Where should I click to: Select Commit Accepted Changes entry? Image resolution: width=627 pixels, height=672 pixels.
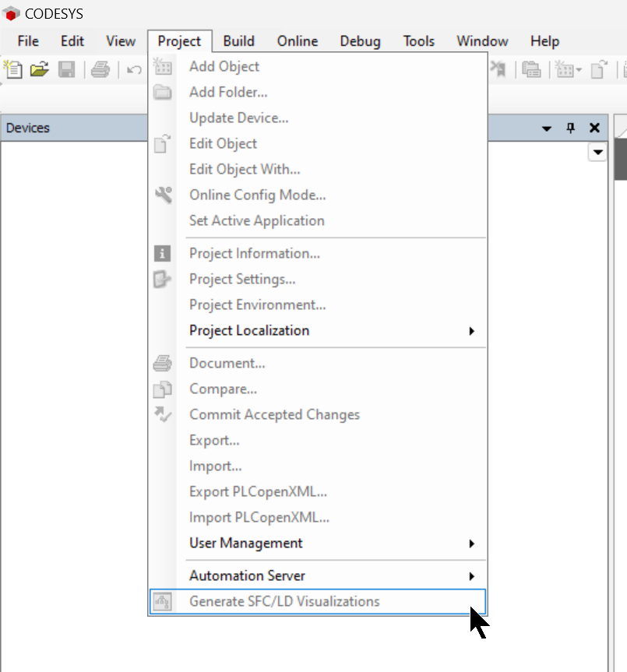point(318,414)
